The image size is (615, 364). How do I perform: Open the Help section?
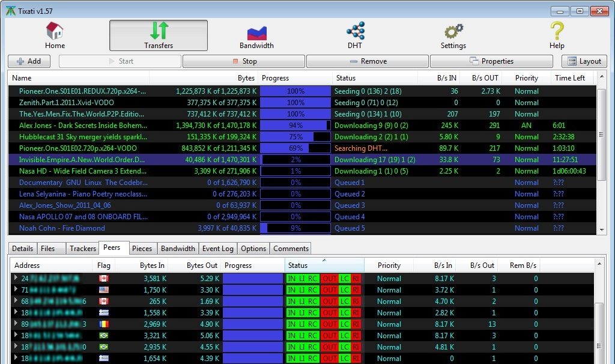557,35
